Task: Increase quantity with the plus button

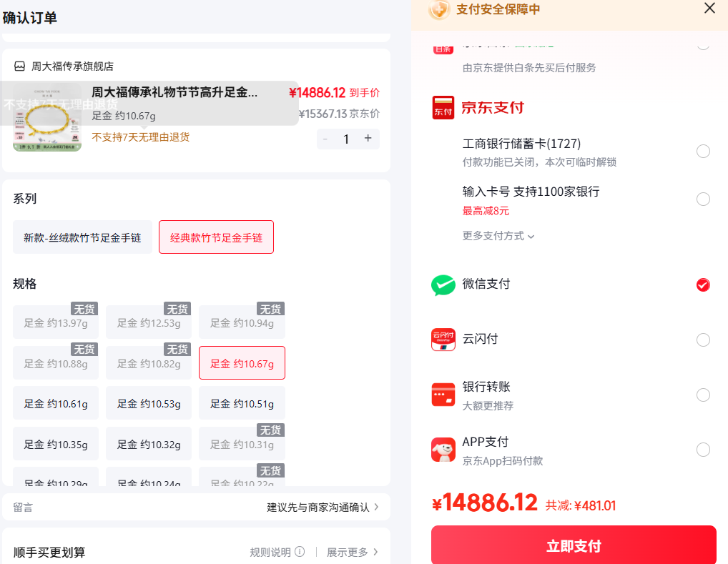Action: point(368,139)
